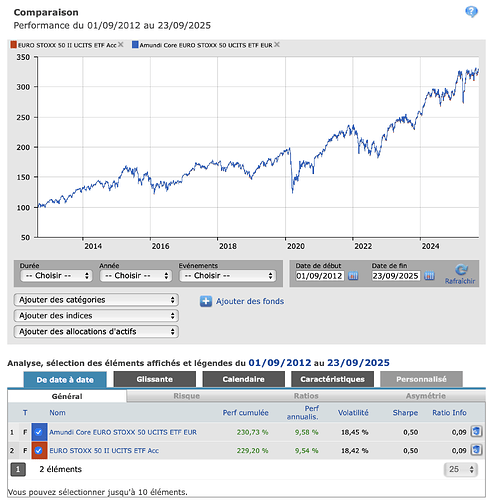
Task: Click the 230,73 % cumulative performance value
Action: pos(252,432)
